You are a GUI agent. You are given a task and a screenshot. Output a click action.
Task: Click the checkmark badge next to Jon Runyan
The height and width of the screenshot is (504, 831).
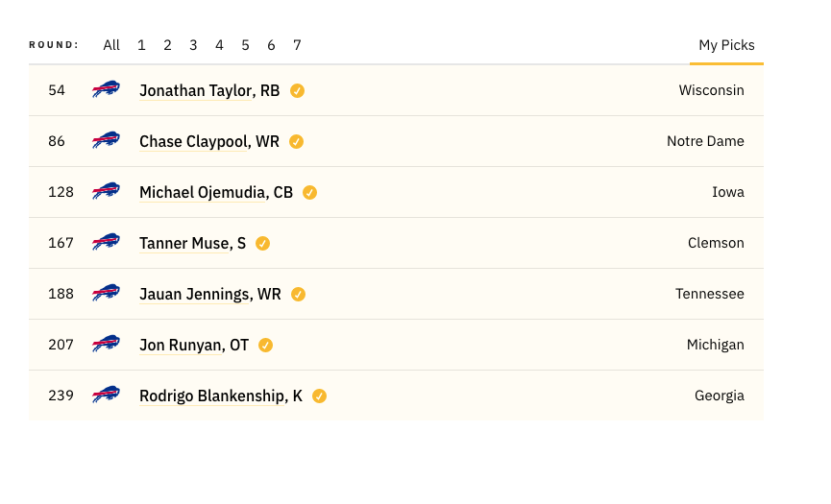pyautogui.click(x=265, y=346)
